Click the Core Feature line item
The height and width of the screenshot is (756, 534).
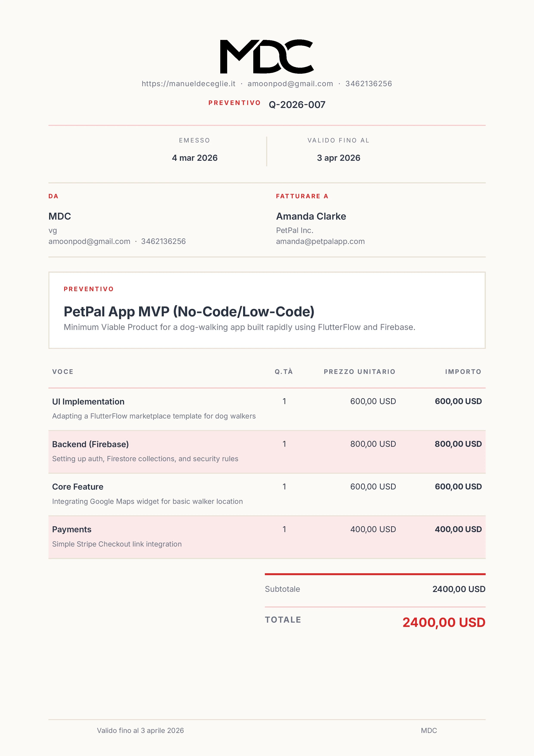click(78, 487)
